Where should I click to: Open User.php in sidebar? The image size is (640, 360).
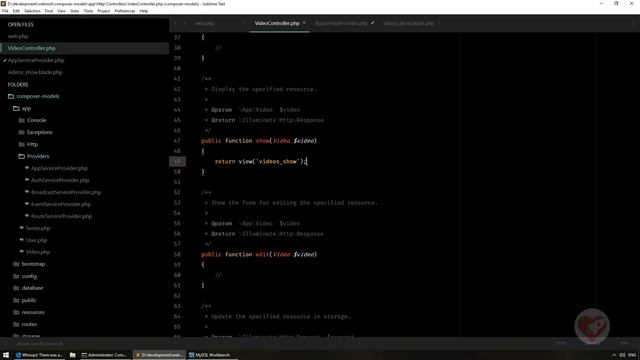(36, 240)
